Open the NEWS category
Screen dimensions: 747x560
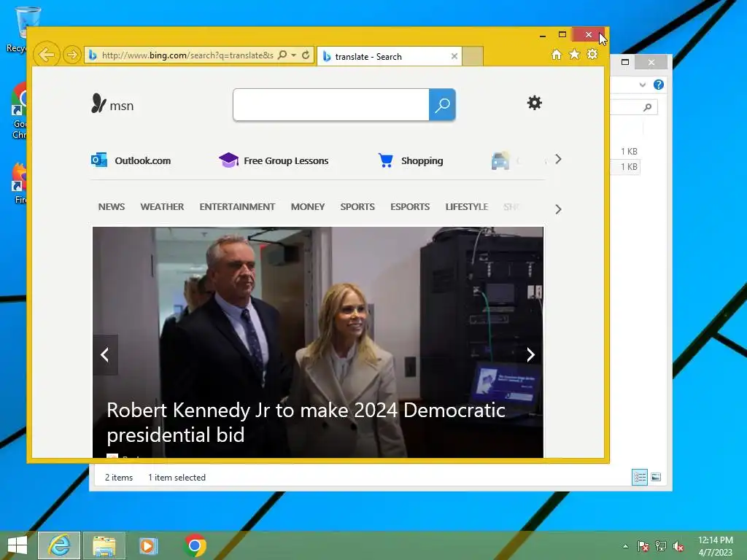(112, 206)
